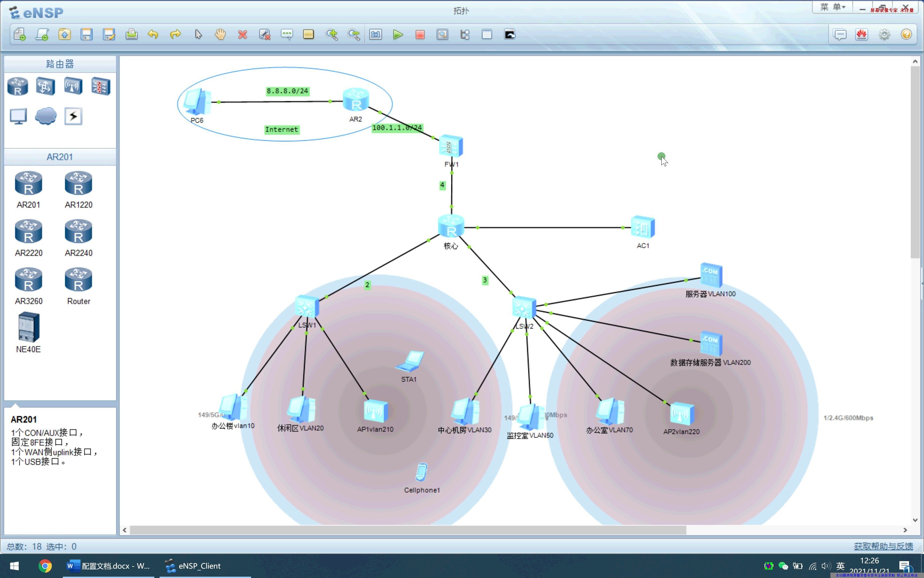Select the STA1 laptop node
This screenshot has height=578, width=924.
(410, 361)
